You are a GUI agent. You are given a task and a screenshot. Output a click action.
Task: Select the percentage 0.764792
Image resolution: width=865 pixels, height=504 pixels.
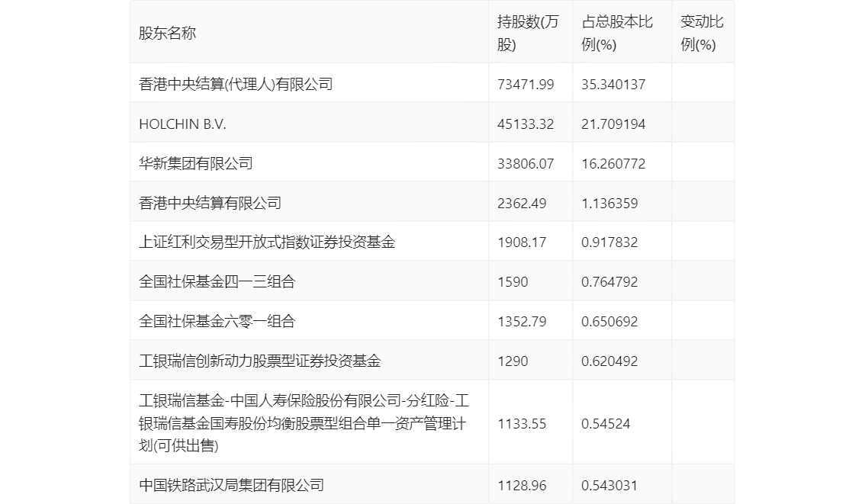(x=609, y=282)
